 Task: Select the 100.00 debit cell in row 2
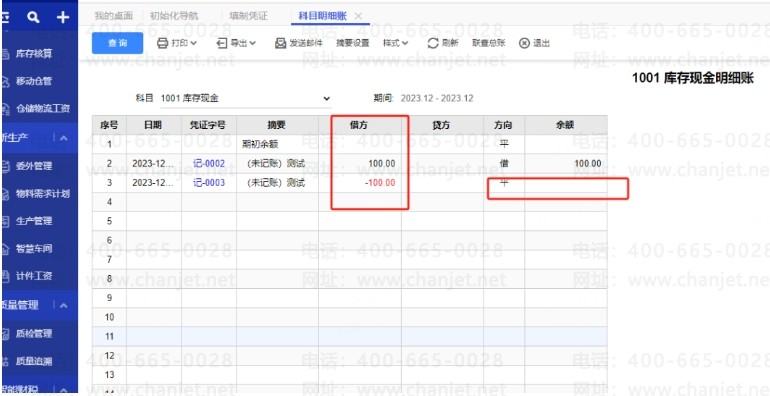pos(359,164)
